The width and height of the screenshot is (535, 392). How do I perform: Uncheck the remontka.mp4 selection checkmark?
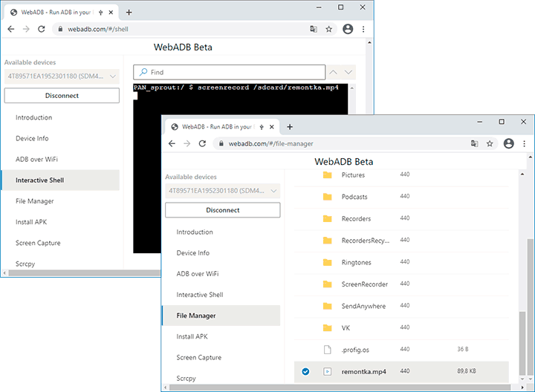coord(305,371)
